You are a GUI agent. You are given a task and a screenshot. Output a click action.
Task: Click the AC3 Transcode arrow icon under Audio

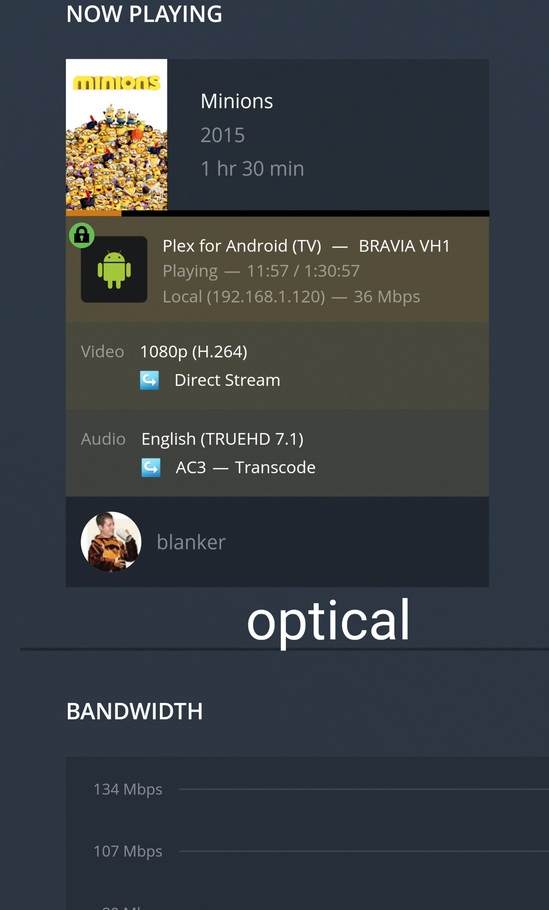tap(151, 468)
